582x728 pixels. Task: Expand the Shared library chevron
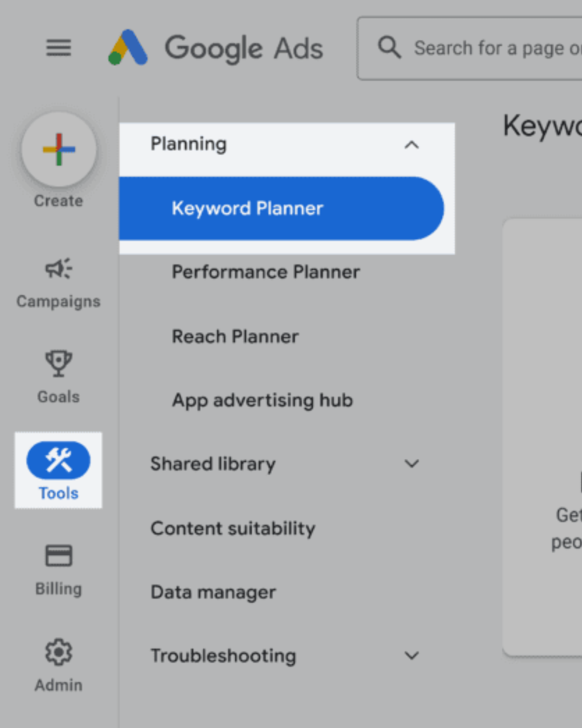click(412, 464)
